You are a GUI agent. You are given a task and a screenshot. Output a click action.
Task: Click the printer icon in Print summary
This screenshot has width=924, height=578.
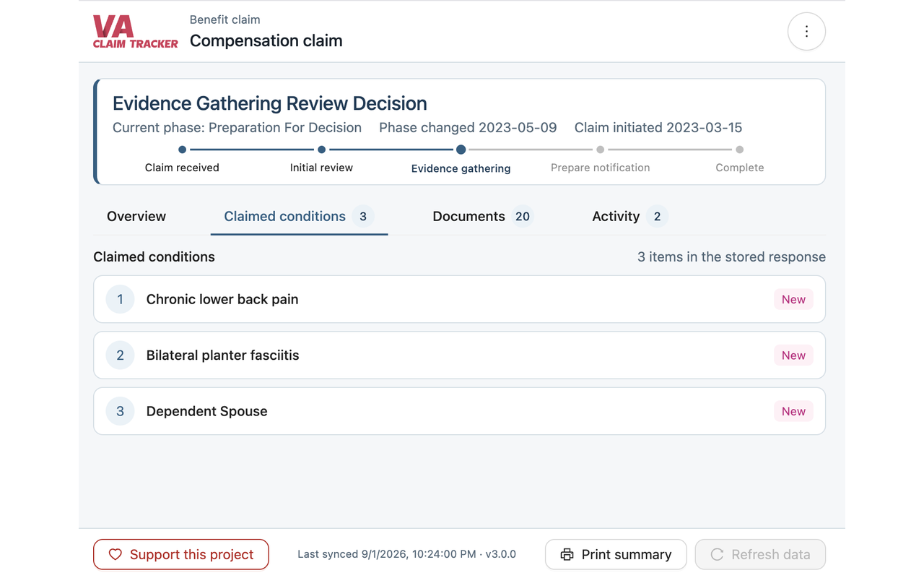[x=567, y=555]
